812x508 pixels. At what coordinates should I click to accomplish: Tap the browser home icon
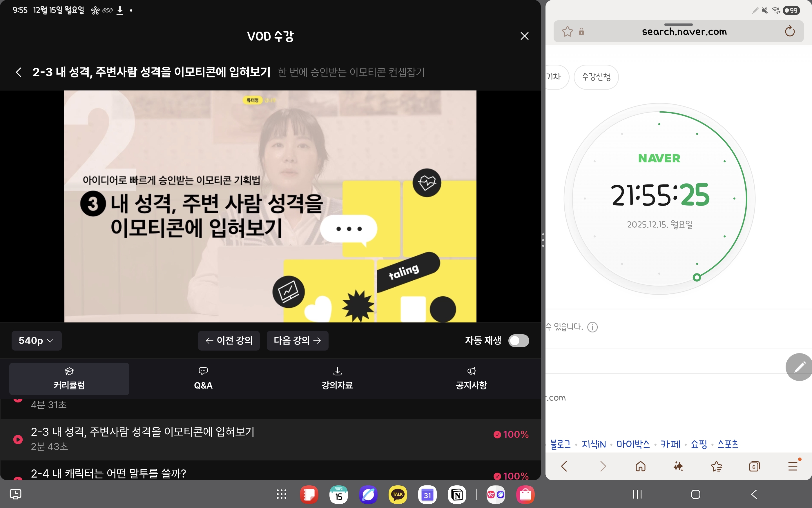click(x=640, y=466)
